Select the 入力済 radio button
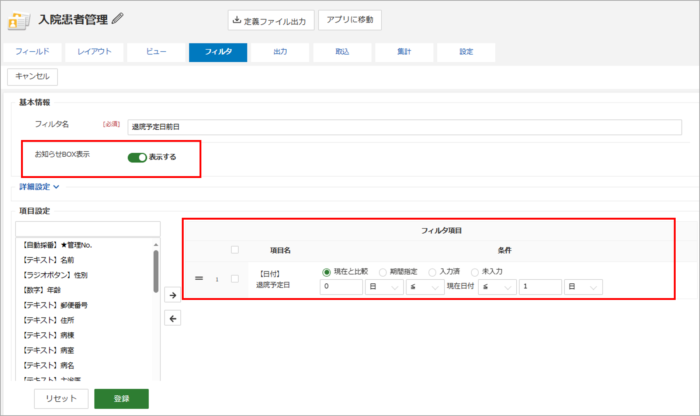 pyautogui.click(x=432, y=272)
